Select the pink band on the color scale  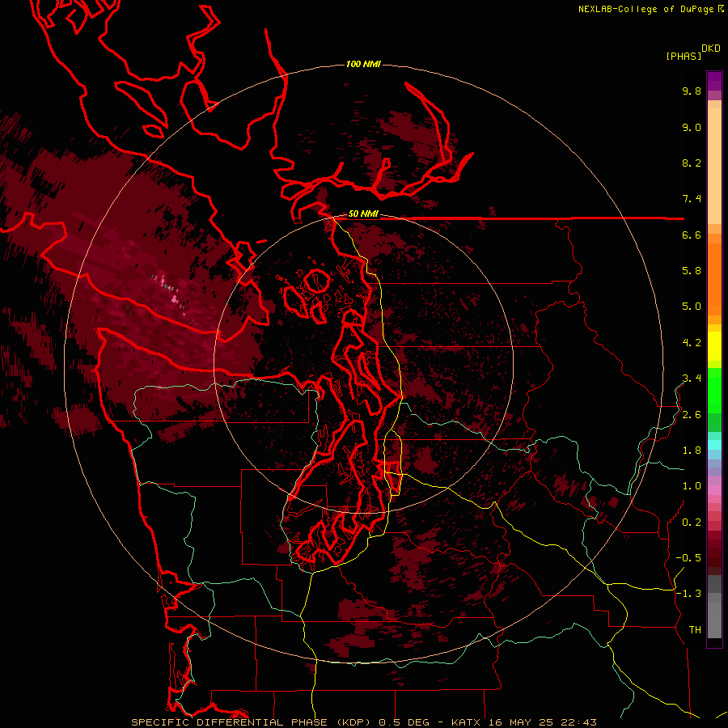(714, 490)
